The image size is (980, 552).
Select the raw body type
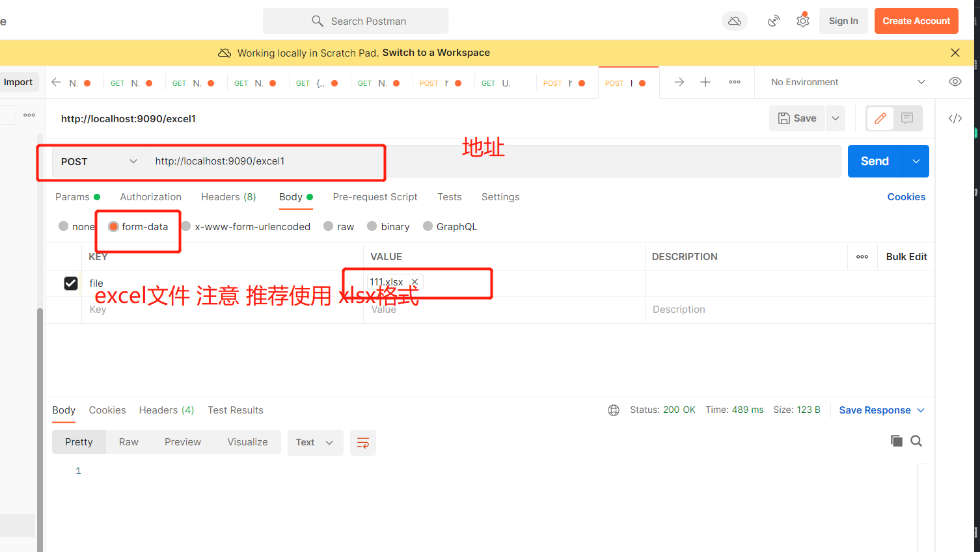pyautogui.click(x=329, y=226)
